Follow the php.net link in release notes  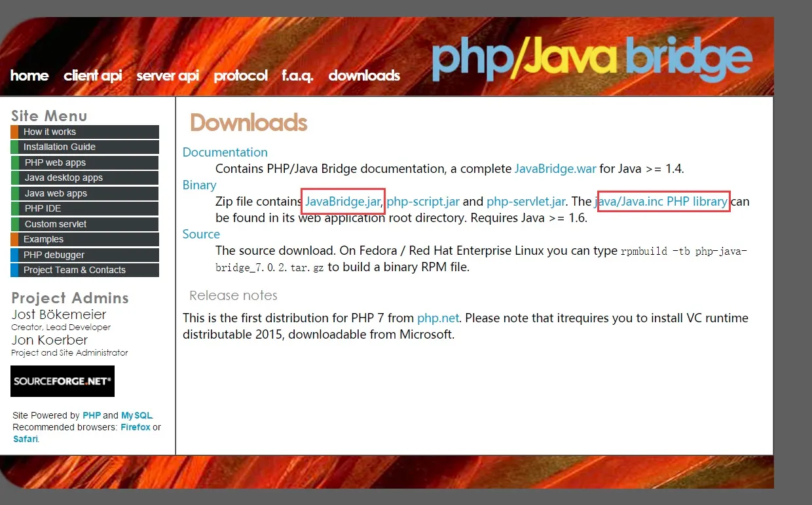437,318
